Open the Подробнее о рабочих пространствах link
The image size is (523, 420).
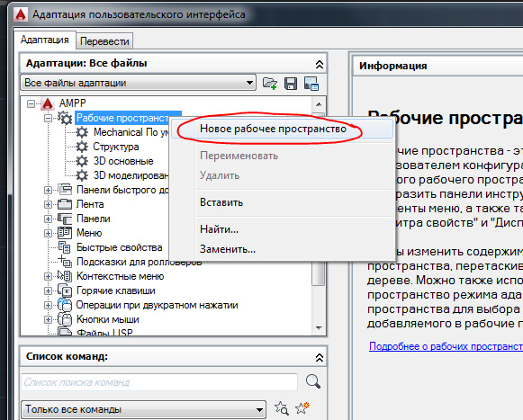[x=446, y=346]
